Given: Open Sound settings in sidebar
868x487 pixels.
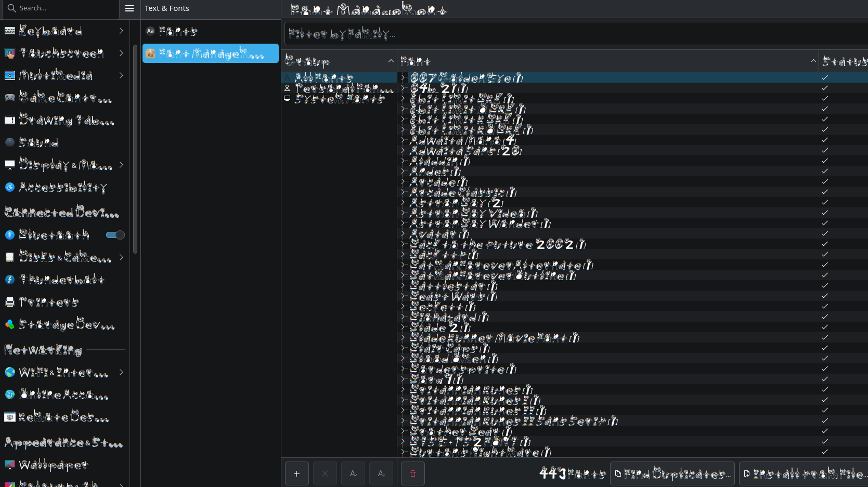Looking at the screenshot, I should [39, 142].
